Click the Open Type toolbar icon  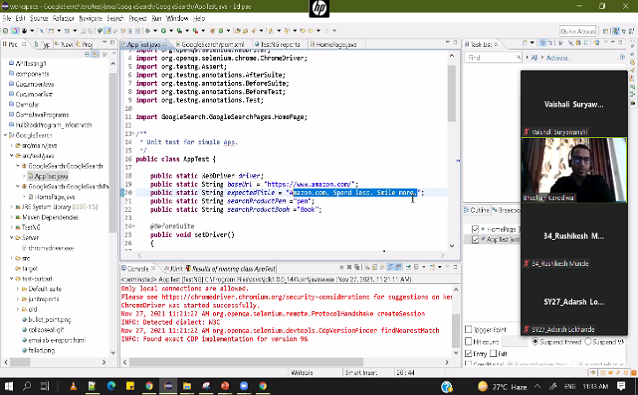coord(238,31)
